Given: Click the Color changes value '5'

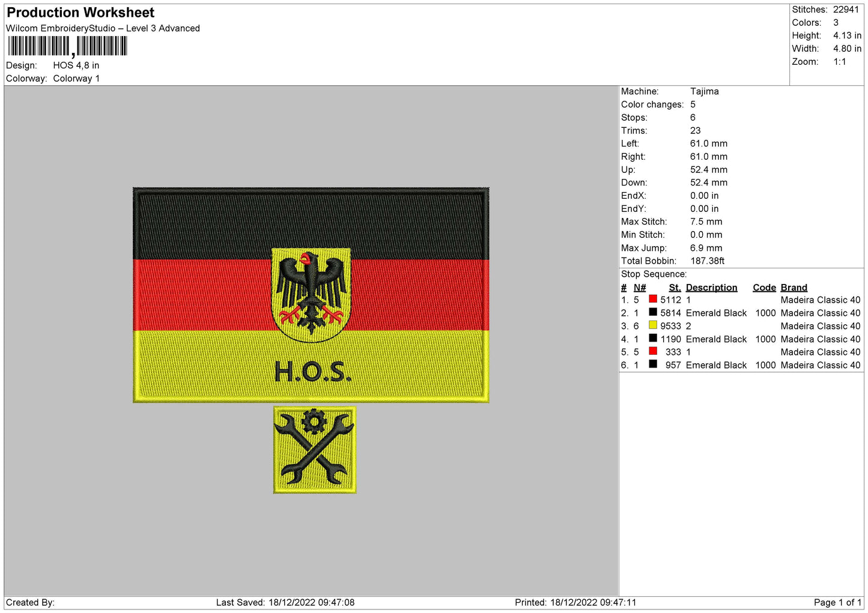Looking at the screenshot, I should click(693, 104).
